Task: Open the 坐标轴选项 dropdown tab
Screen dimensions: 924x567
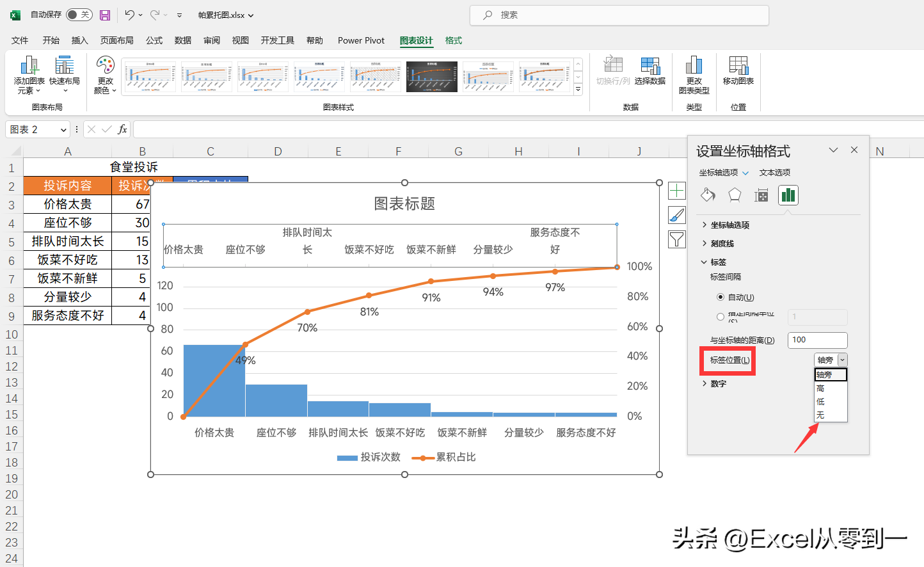Action: pos(724,173)
